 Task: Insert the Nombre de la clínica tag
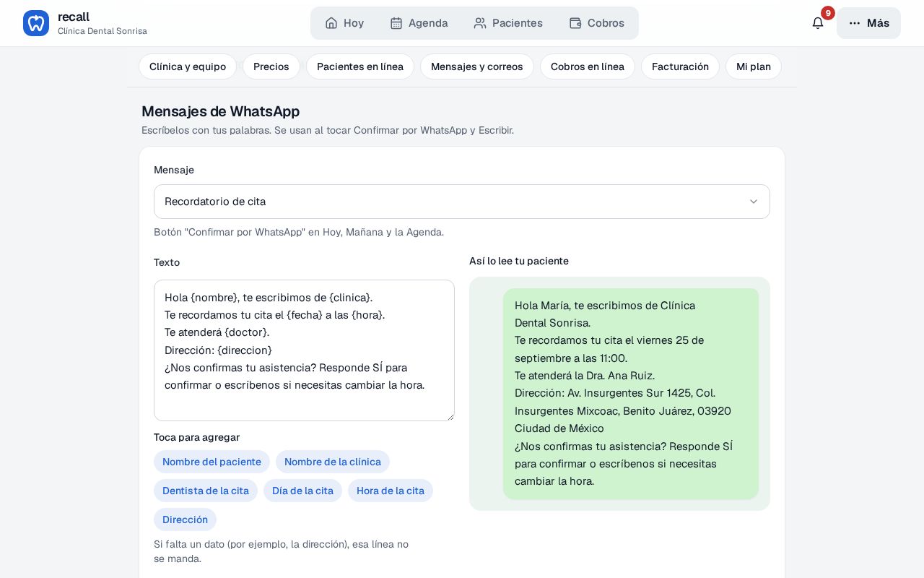click(333, 462)
